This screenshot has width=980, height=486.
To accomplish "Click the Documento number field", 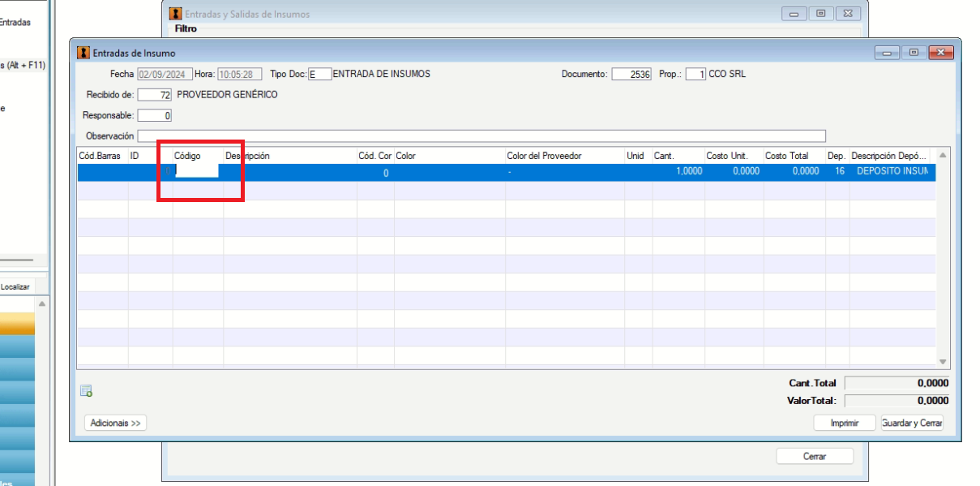I will click(631, 74).
